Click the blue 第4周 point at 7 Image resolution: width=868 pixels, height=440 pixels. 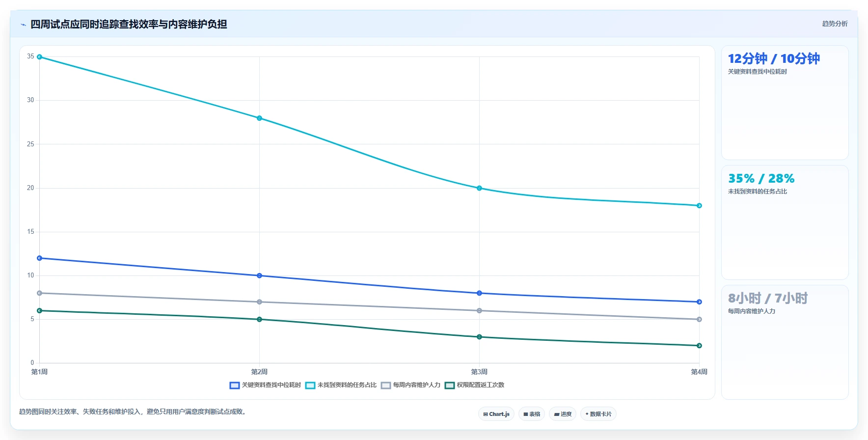tap(699, 302)
